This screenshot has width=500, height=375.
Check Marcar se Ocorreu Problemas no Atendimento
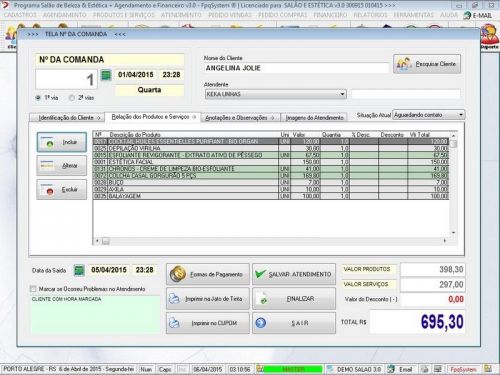[33, 289]
